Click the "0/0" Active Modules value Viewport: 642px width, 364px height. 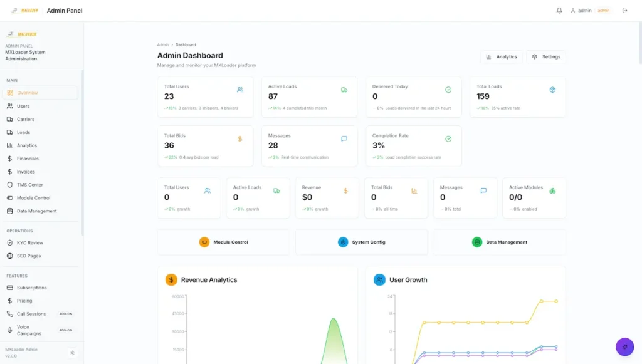(x=515, y=197)
